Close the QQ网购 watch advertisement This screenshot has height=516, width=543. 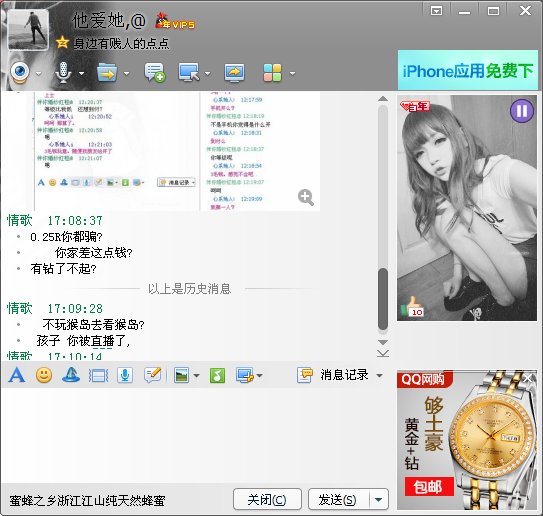coord(528,378)
